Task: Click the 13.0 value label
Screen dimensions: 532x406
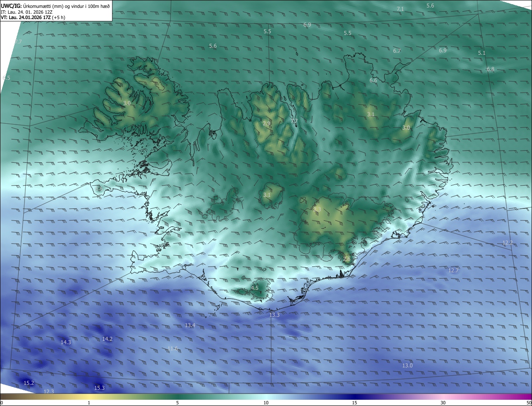Action: click(x=407, y=366)
